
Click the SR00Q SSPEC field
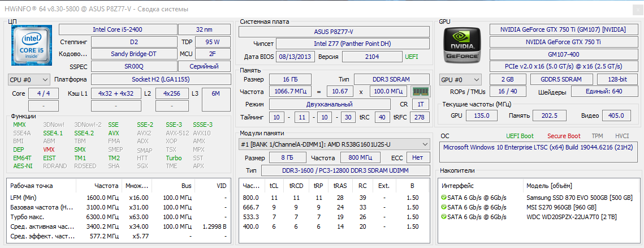point(134,66)
